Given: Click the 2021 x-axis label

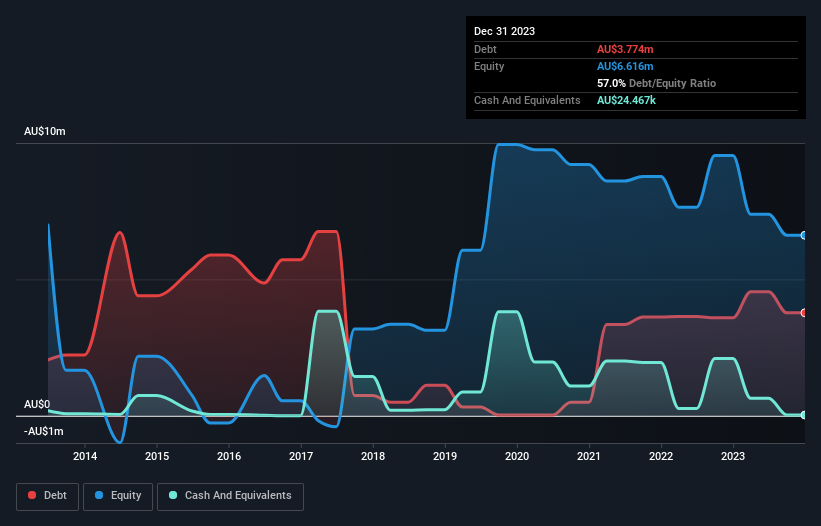Looking at the screenshot, I should (x=589, y=456).
